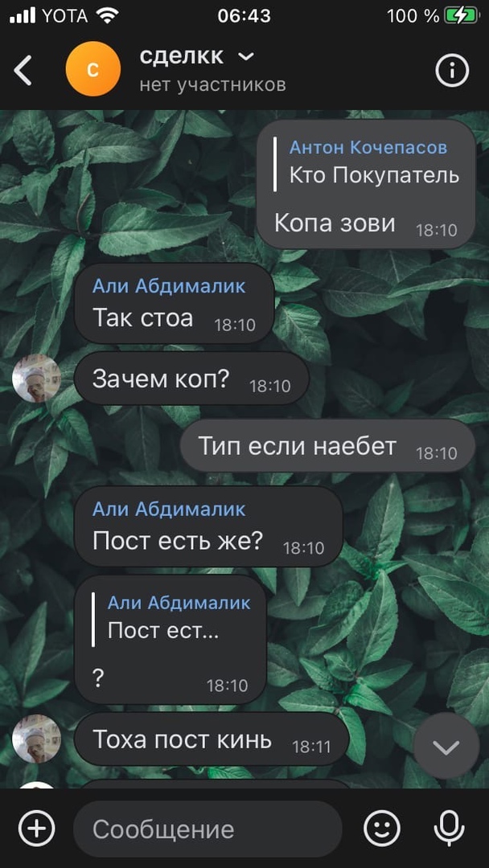
Task: Click the Сообщение message input field
Action: tap(208, 829)
